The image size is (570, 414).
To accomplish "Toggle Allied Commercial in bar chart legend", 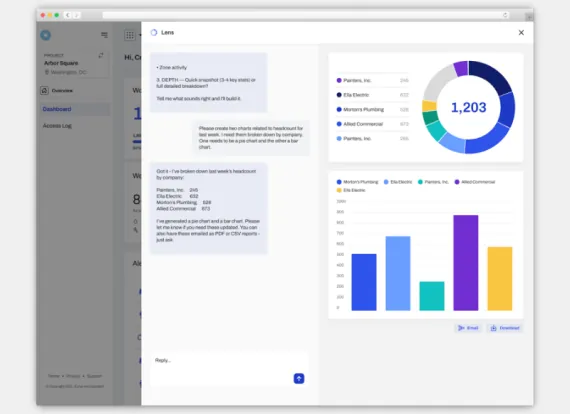I will point(475,182).
